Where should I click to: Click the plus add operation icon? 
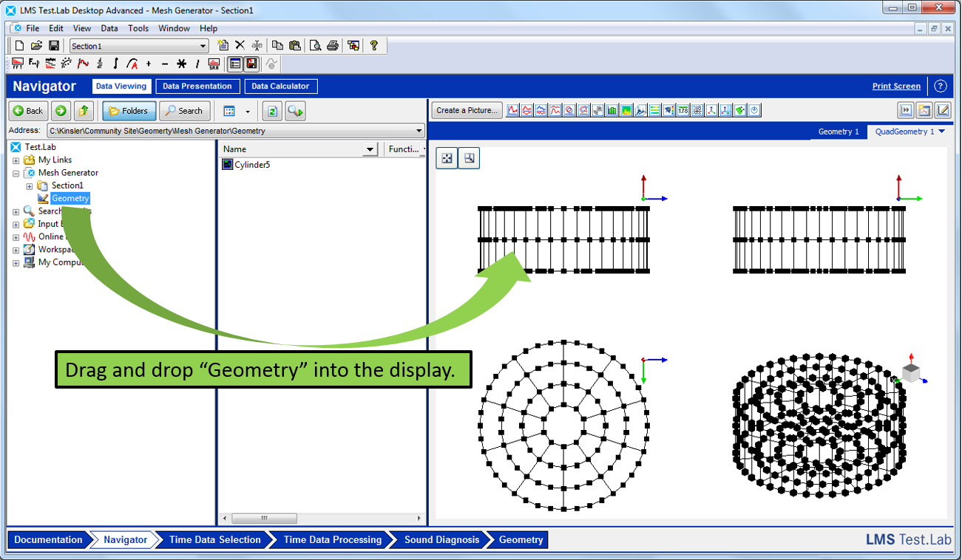[149, 64]
